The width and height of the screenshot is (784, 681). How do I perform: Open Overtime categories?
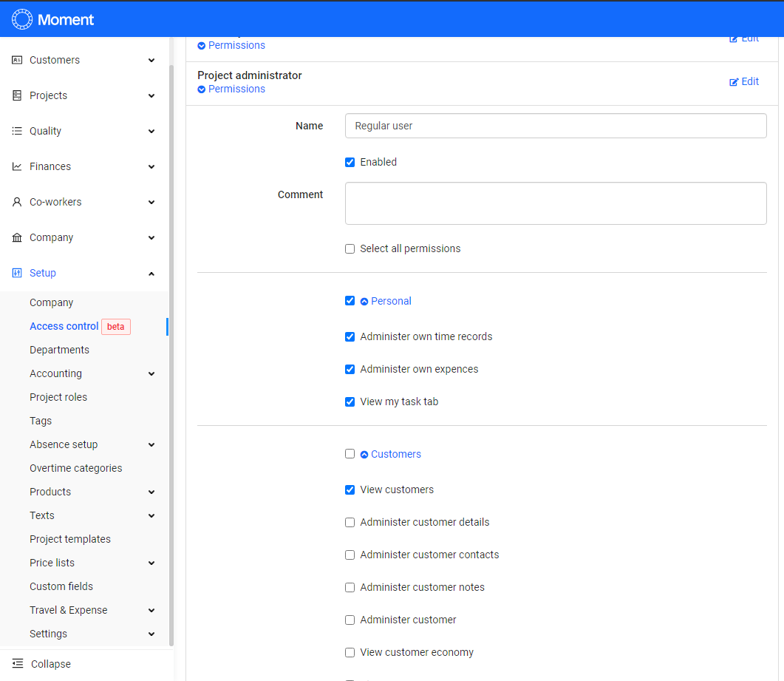pyautogui.click(x=76, y=468)
